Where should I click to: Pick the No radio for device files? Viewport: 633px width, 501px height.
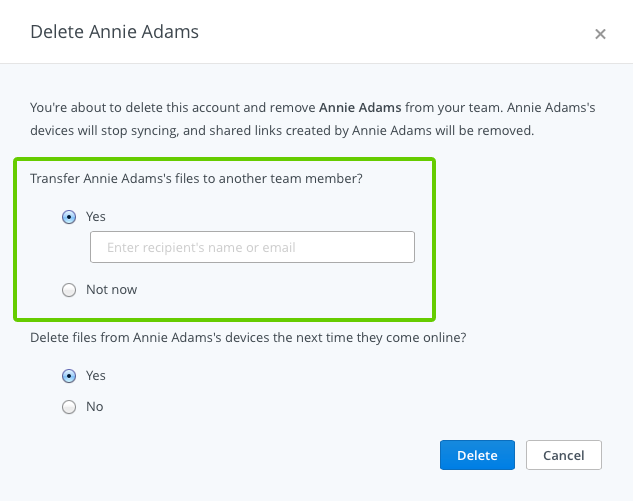(x=69, y=407)
